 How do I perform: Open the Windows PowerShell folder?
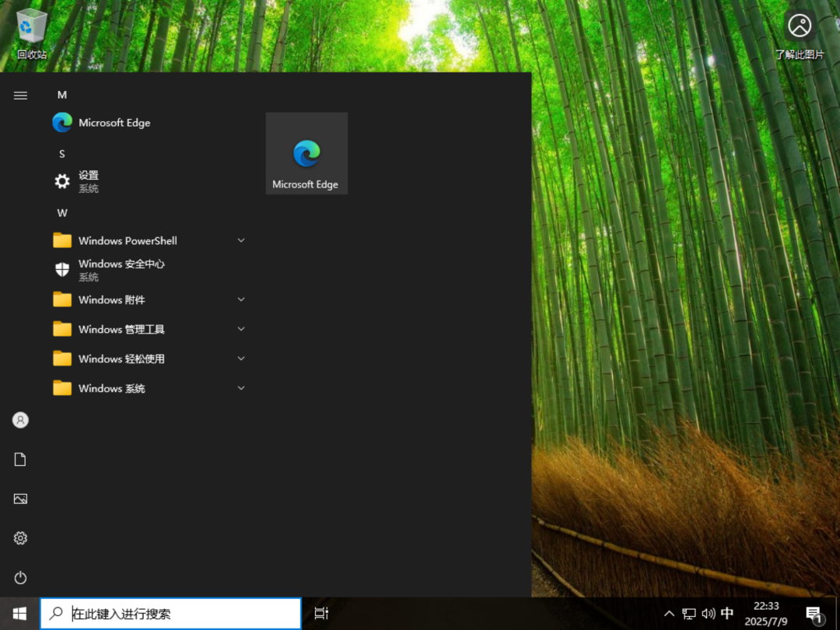149,240
